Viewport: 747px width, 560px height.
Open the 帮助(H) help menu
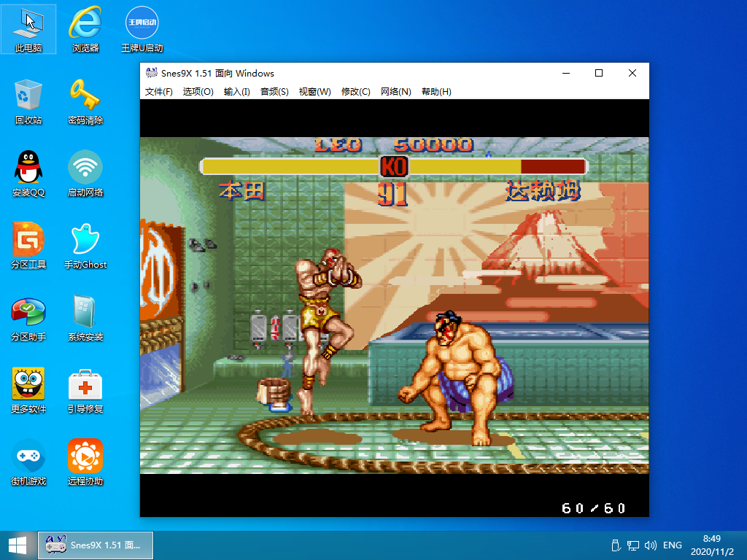[436, 91]
